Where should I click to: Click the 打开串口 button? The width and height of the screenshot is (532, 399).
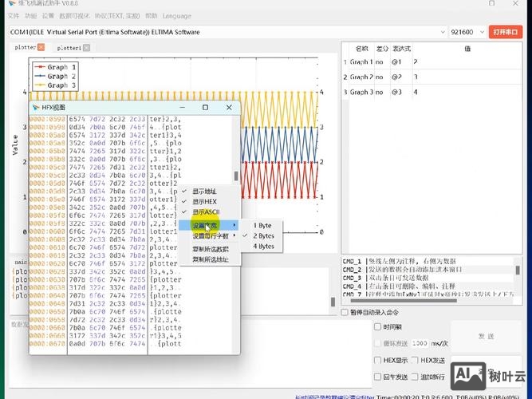(x=505, y=32)
